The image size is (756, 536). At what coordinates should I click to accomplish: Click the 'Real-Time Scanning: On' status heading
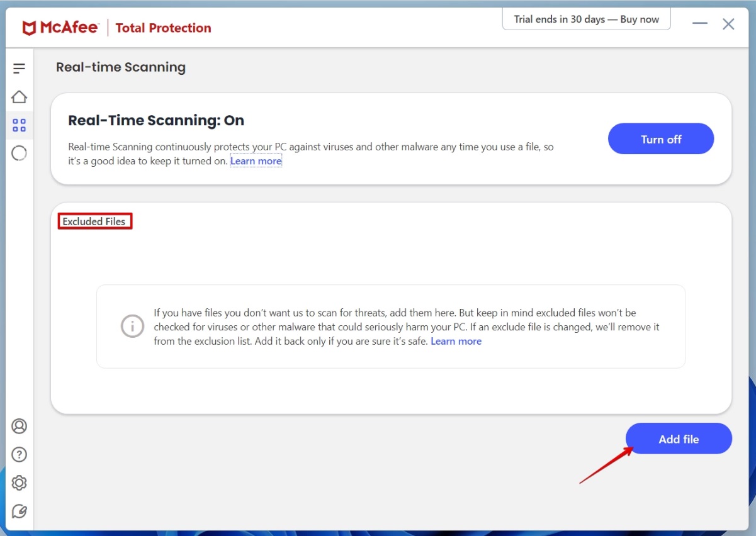coord(155,120)
